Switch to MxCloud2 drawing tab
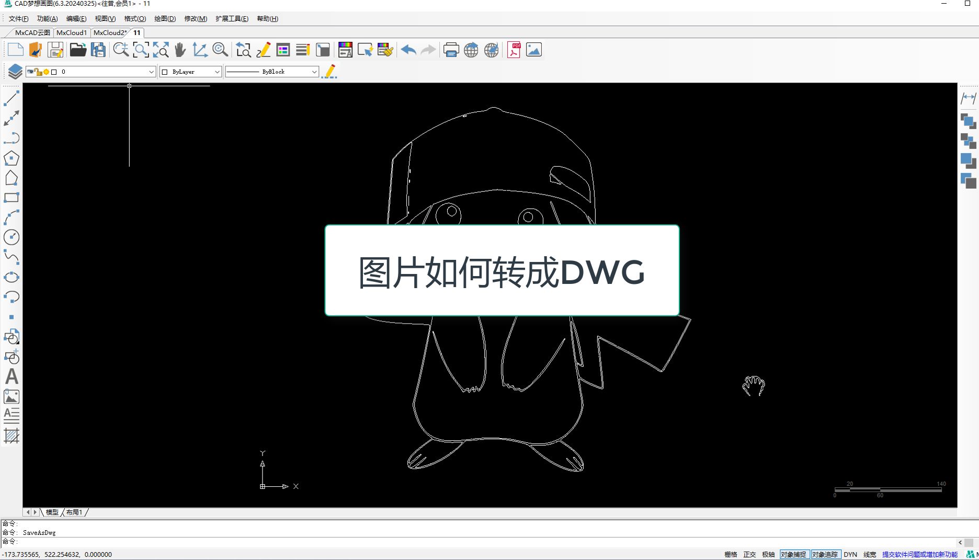The width and height of the screenshot is (979, 560). pyautogui.click(x=109, y=32)
